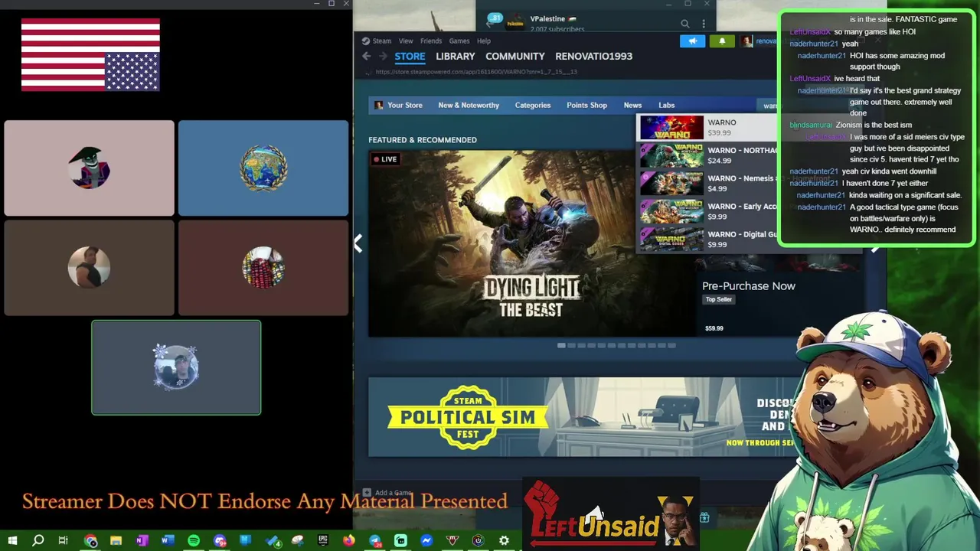Open Spotify from the taskbar
This screenshot has height=551, width=980.
click(x=194, y=540)
